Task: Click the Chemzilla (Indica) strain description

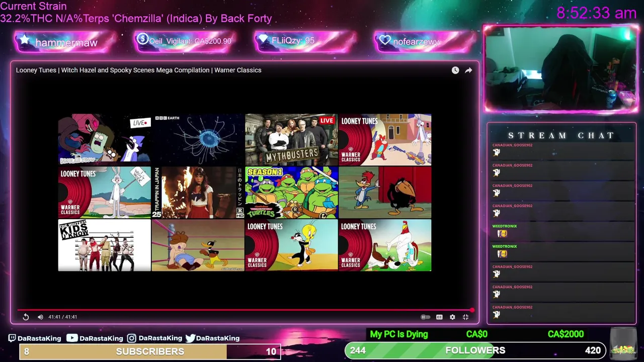Action: [136, 18]
